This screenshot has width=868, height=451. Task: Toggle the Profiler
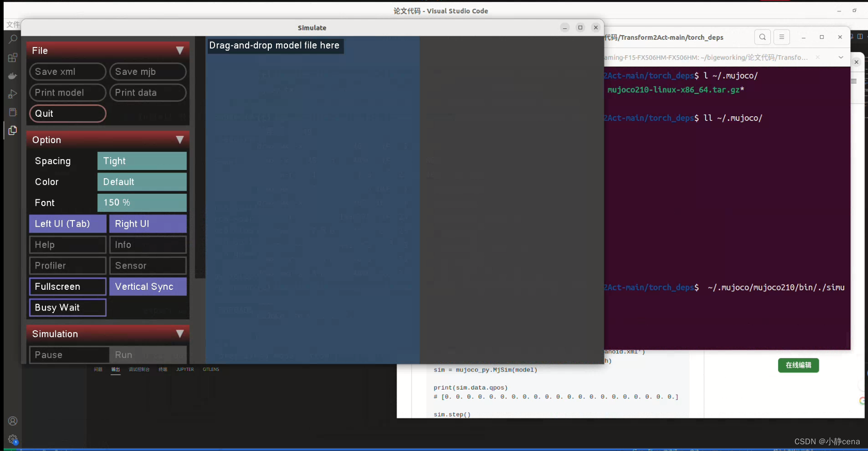[68, 266]
